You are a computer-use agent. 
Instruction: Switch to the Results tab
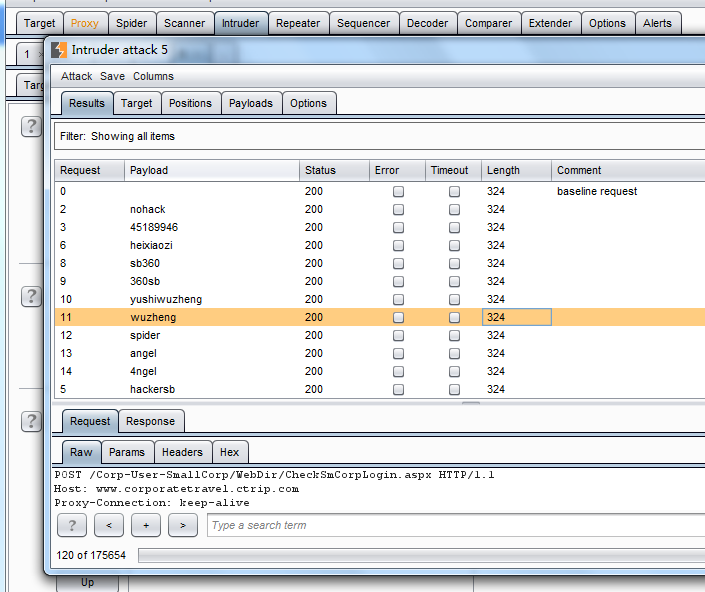[87, 103]
